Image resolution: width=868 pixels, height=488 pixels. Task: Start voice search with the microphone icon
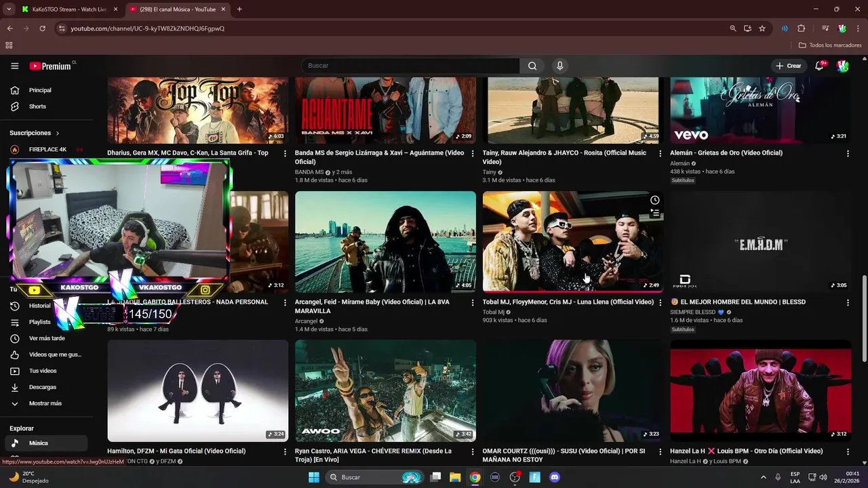pos(559,66)
